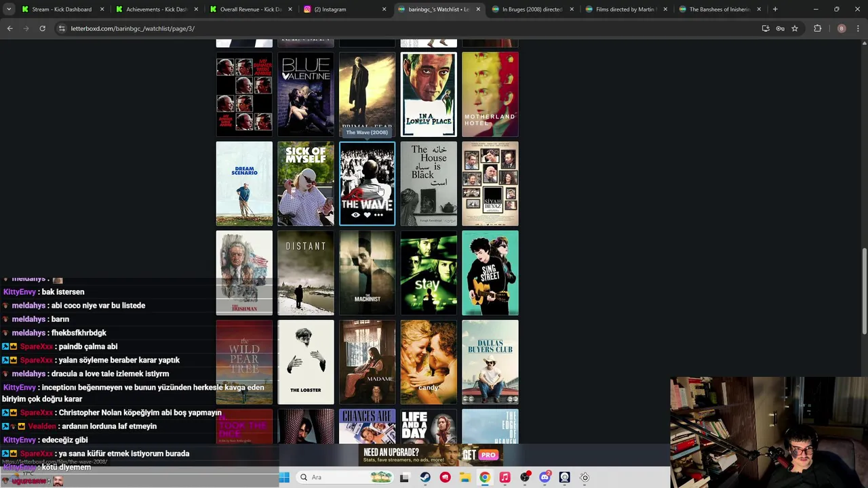The width and height of the screenshot is (868, 488).
Task: Open Apple Music from the taskbar
Action: click(505, 477)
